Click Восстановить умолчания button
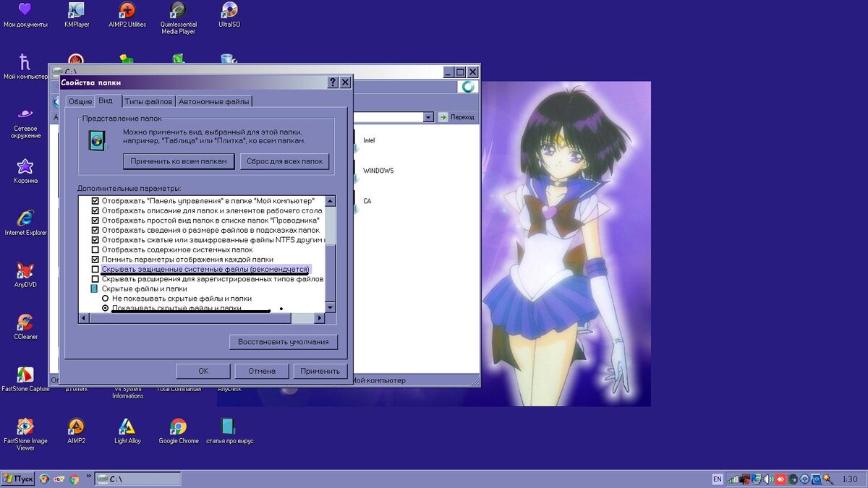This screenshot has height=488, width=868. [x=284, y=342]
